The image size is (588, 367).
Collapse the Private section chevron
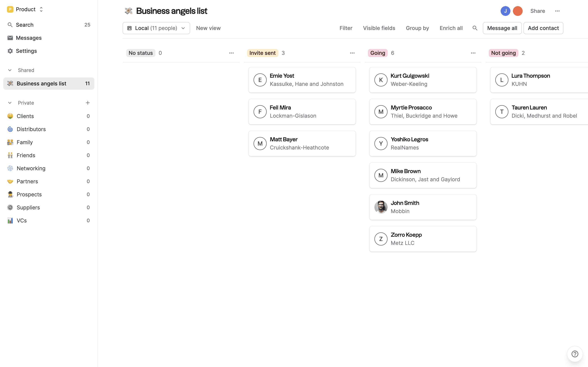click(x=10, y=103)
